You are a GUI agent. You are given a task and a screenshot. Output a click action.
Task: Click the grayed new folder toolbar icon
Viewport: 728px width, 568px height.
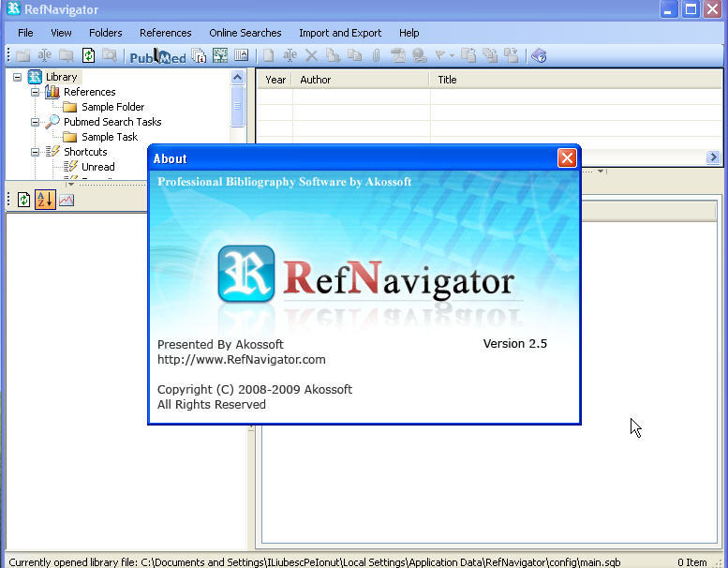[22, 55]
